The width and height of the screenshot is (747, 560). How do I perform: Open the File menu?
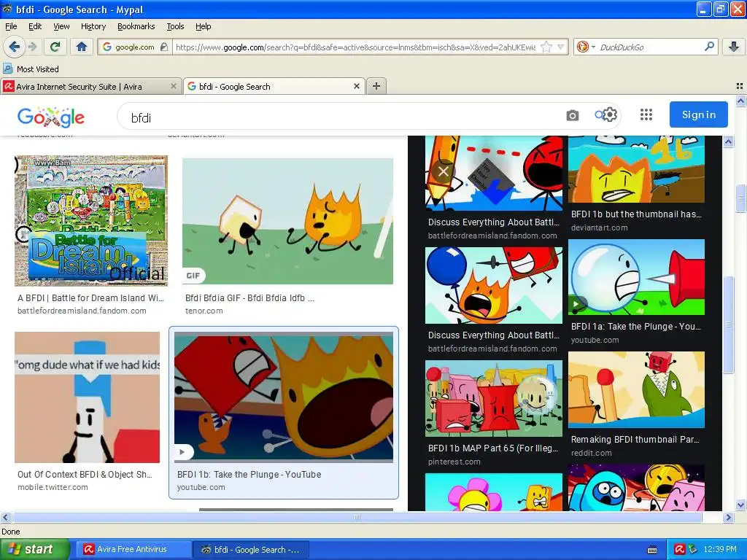[x=11, y=26]
